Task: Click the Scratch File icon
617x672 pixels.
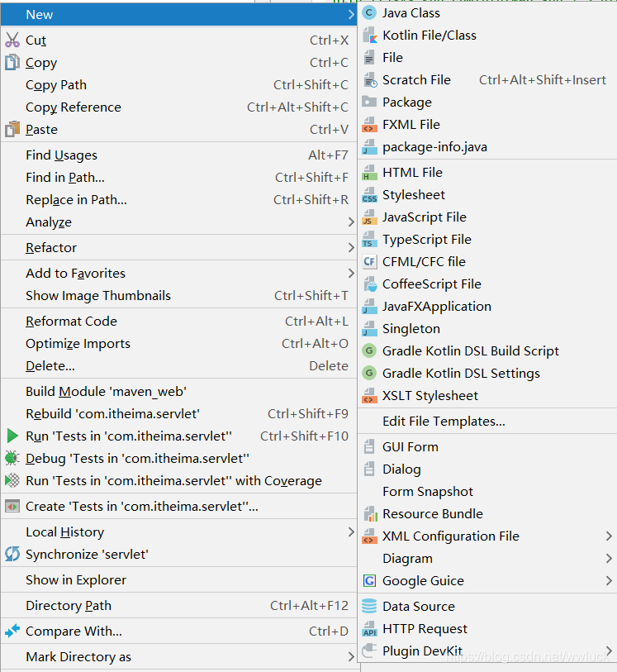Action: pyautogui.click(x=369, y=79)
